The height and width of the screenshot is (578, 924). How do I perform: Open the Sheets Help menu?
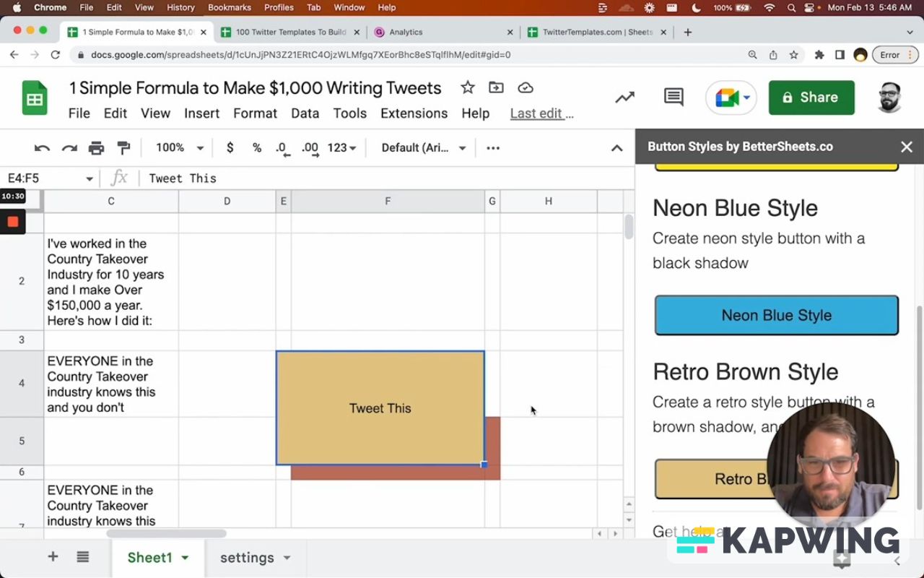click(476, 113)
